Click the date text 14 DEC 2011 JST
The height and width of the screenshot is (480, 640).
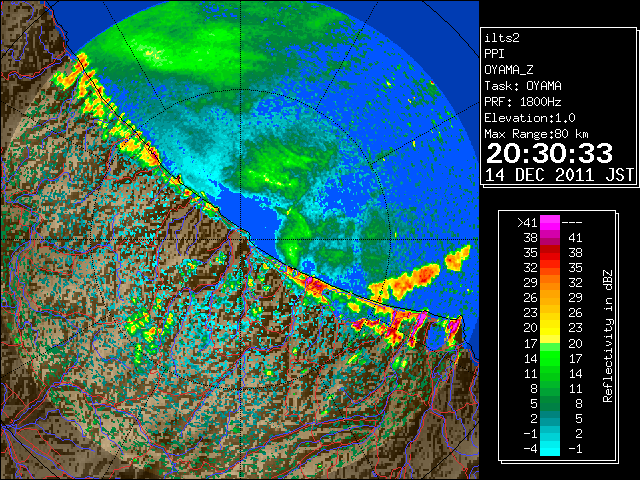(x=559, y=175)
